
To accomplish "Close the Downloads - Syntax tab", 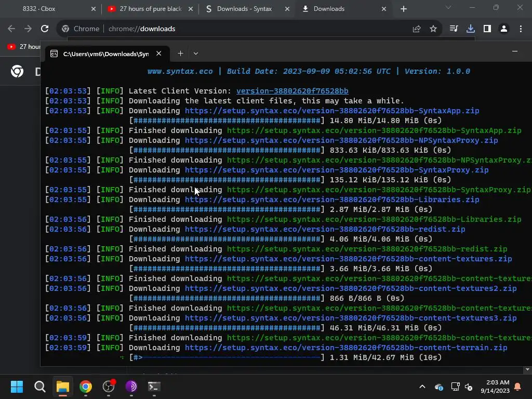I will click(x=287, y=9).
